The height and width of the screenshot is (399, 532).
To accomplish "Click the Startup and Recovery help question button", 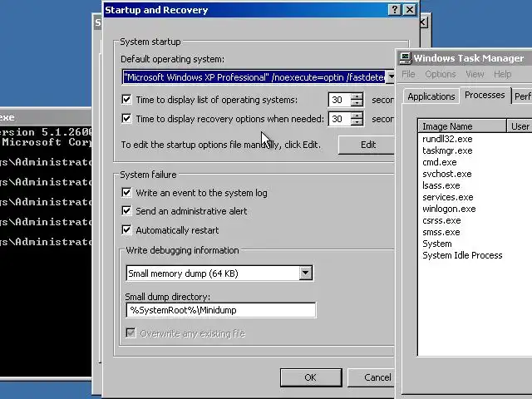I will (x=395, y=9).
